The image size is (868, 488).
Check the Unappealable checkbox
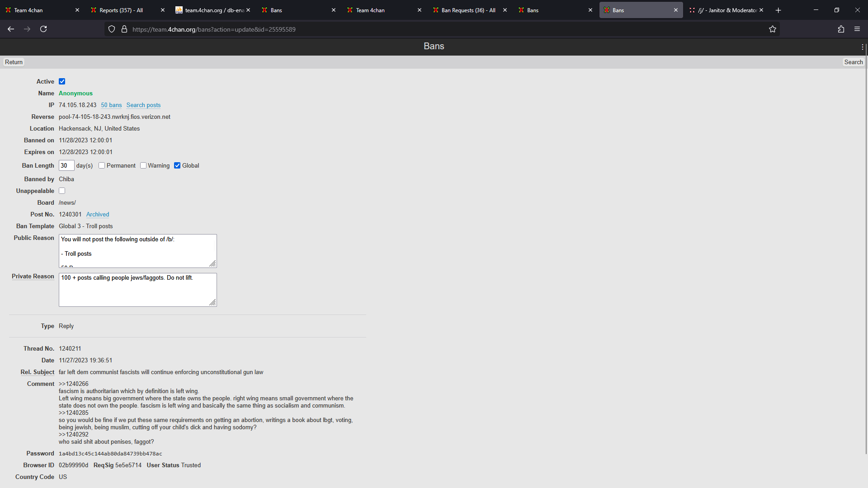coord(62,191)
